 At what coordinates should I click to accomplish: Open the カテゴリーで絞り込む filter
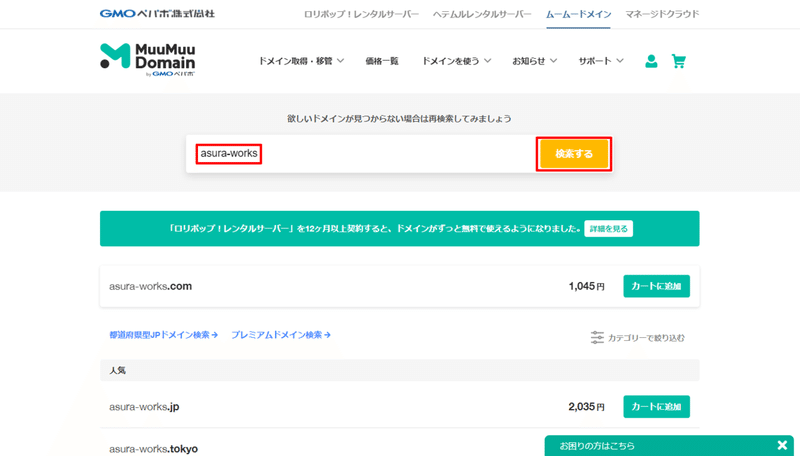coord(638,338)
